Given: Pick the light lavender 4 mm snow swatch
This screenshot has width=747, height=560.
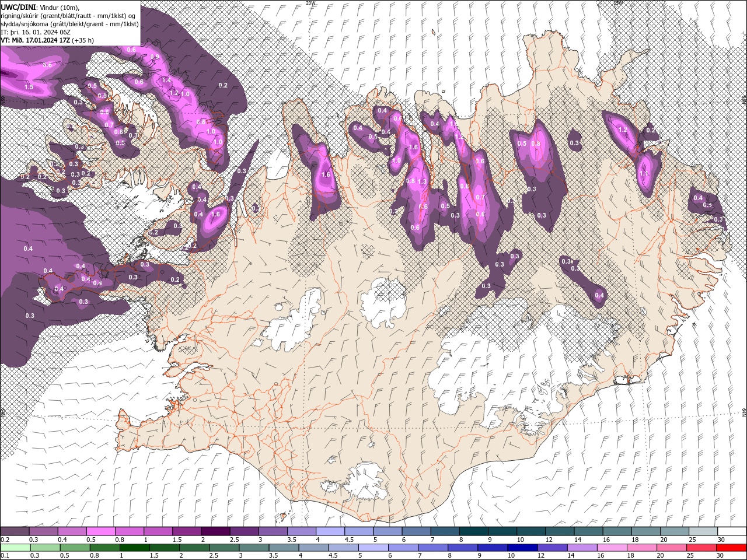Looking at the screenshot, I should 330,531.
